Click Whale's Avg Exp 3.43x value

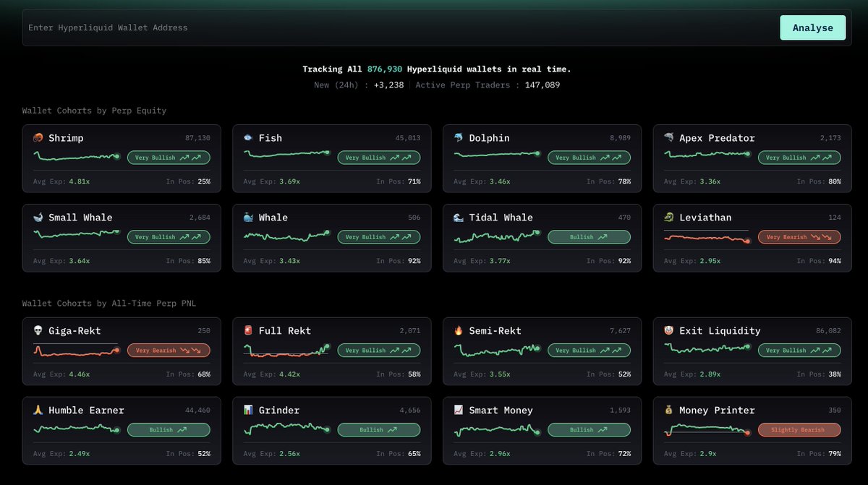click(290, 261)
